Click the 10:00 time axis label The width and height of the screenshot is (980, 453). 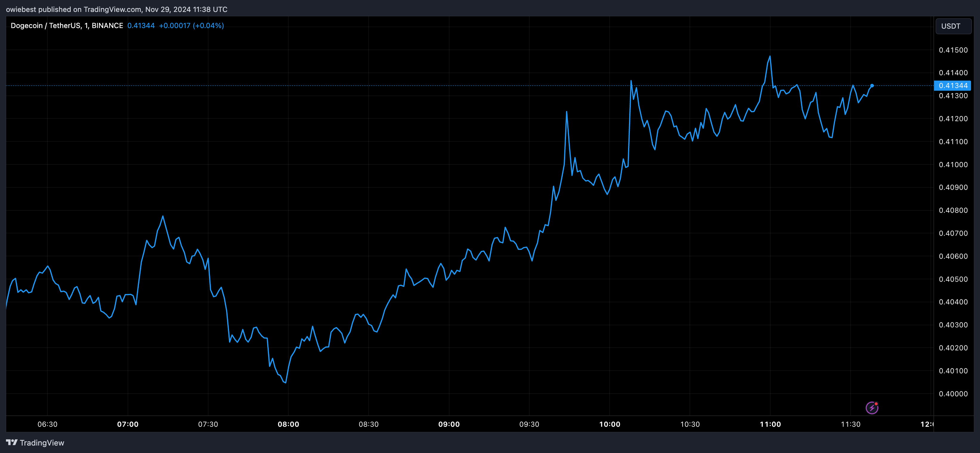(x=610, y=424)
